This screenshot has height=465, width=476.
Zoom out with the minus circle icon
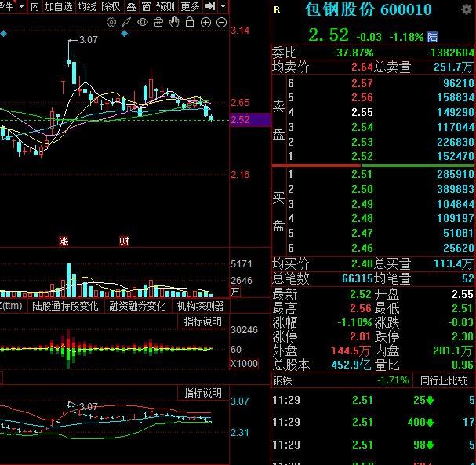click(x=222, y=23)
